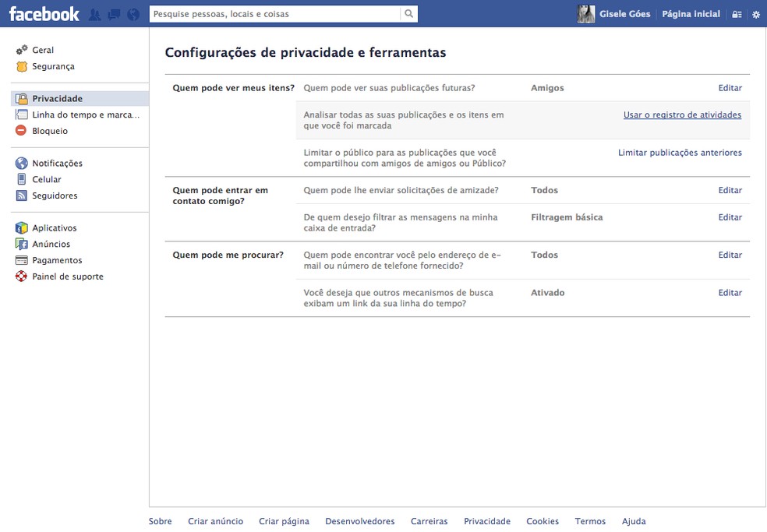
Task: Expand editor for search engine link setting
Action: click(730, 292)
